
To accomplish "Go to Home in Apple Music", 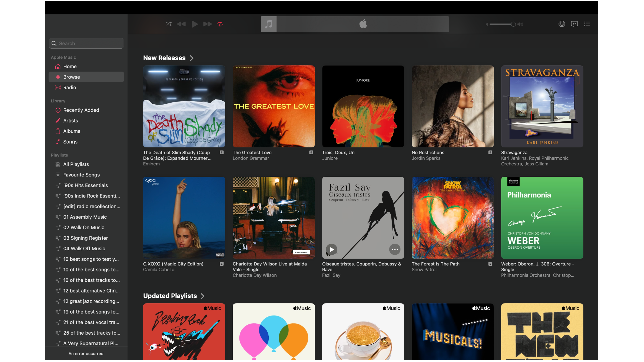I will pos(70,66).
